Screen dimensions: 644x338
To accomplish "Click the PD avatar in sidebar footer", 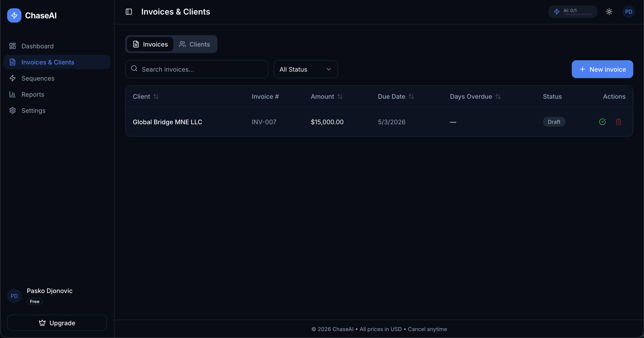I will coord(14,296).
